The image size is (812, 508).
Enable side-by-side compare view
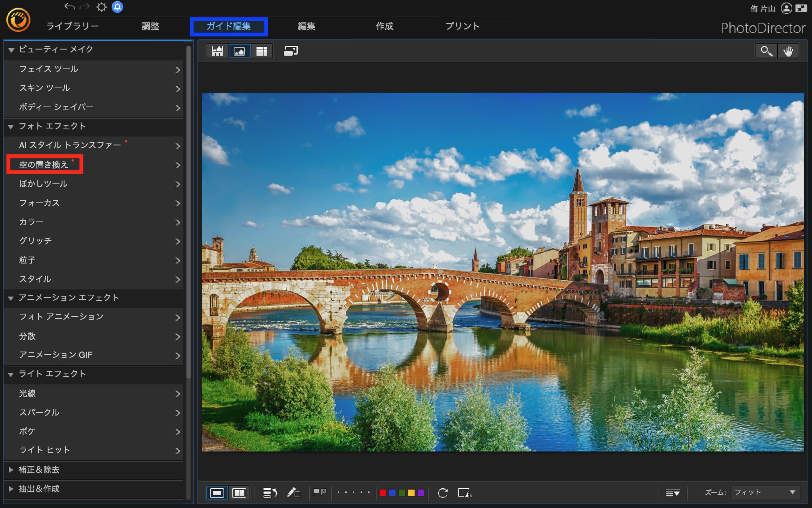click(x=239, y=493)
